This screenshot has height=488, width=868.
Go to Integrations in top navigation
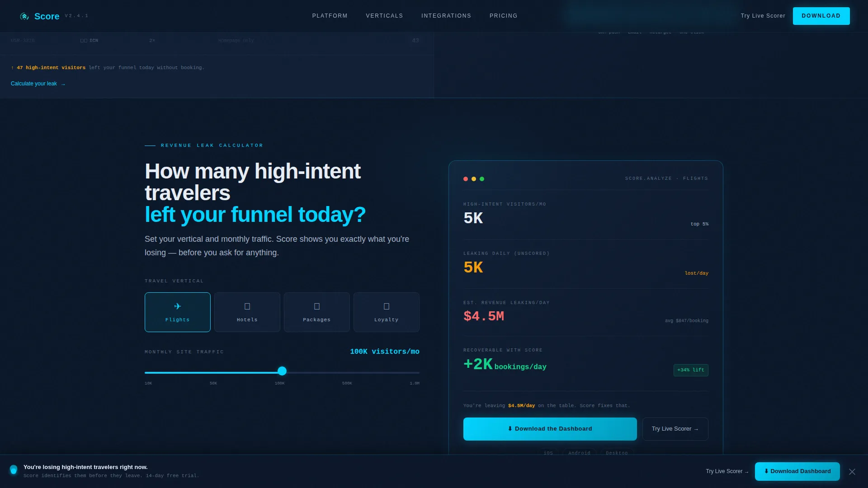coord(446,16)
